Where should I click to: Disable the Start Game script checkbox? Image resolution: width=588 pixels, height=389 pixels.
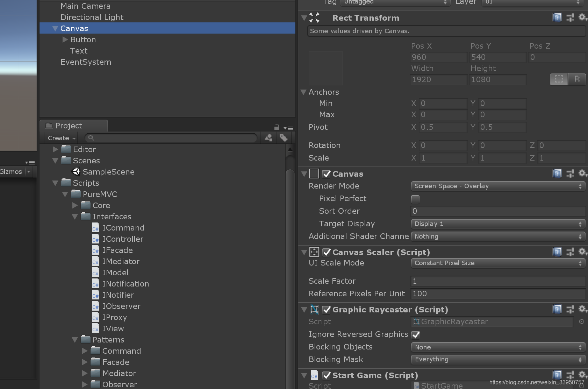pos(327,375)
